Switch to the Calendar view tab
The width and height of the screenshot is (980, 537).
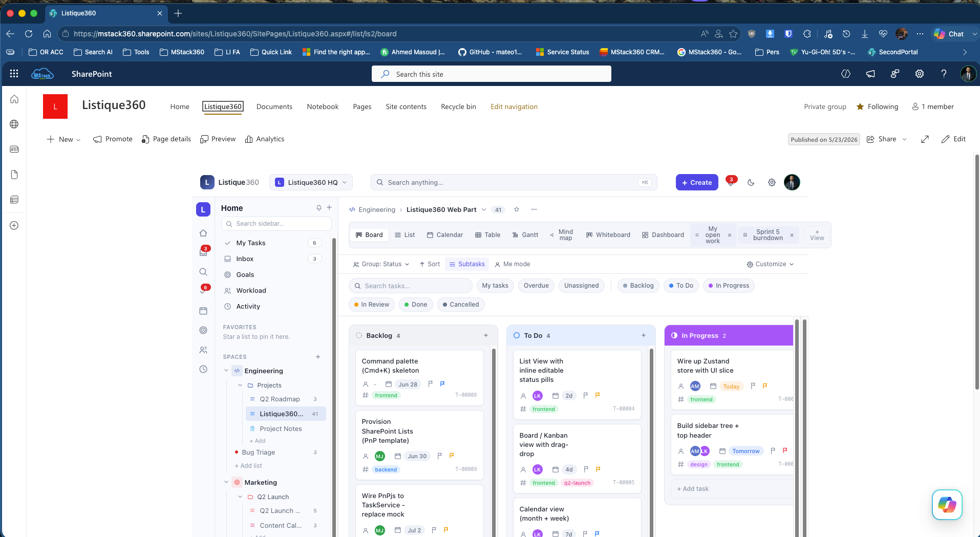[445, 234]
